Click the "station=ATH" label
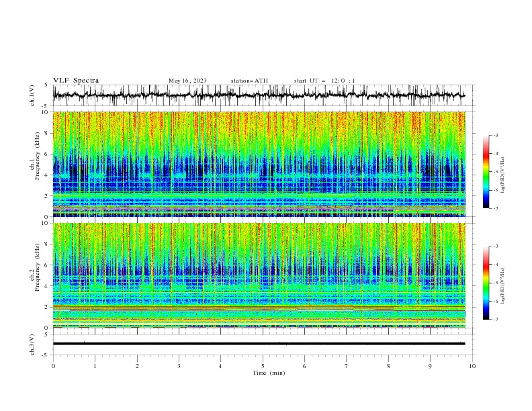Viewport: 532px width, 411px height. click(x=249, y=81)
